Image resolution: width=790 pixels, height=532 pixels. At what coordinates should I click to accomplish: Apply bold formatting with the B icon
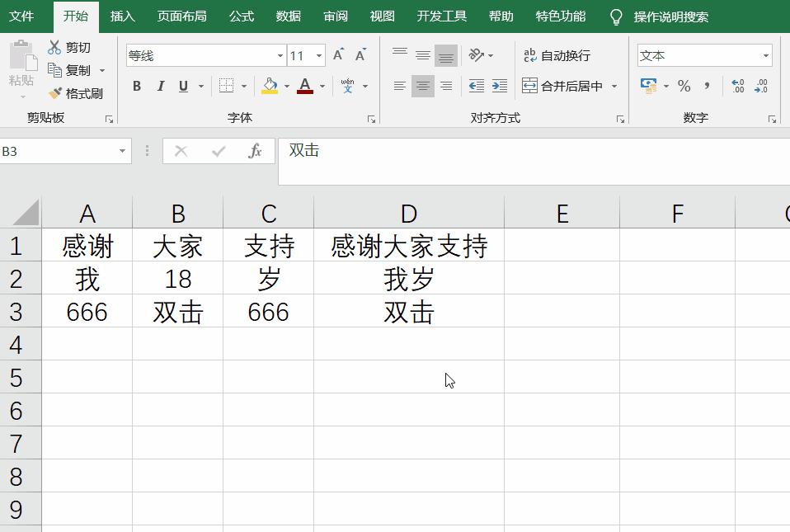[x=136, y=86]
